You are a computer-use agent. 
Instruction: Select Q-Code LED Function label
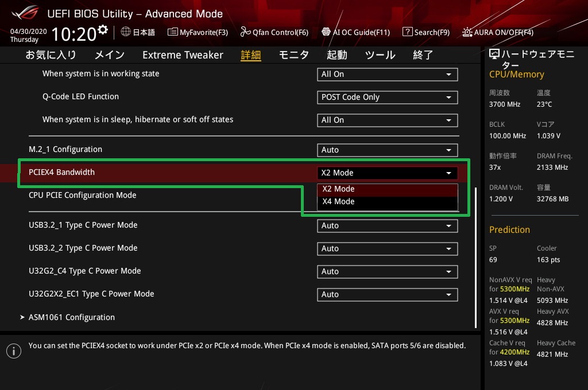(80, 97)
